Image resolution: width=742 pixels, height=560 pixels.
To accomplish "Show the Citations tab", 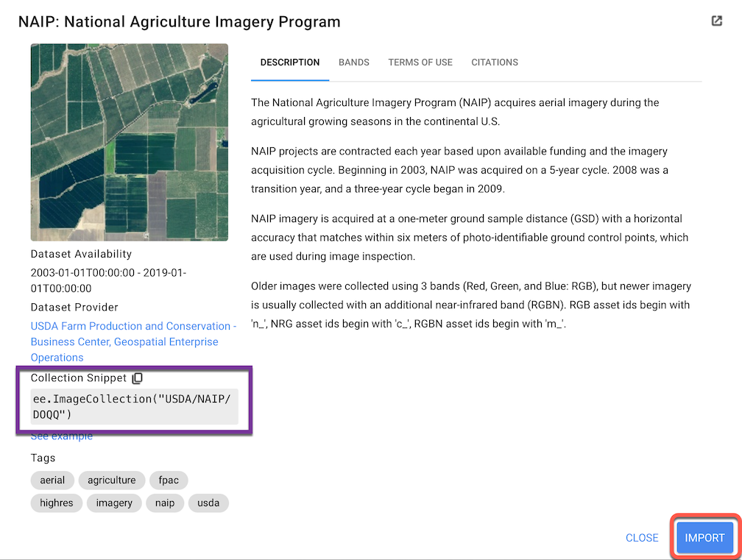I will 495,63.
